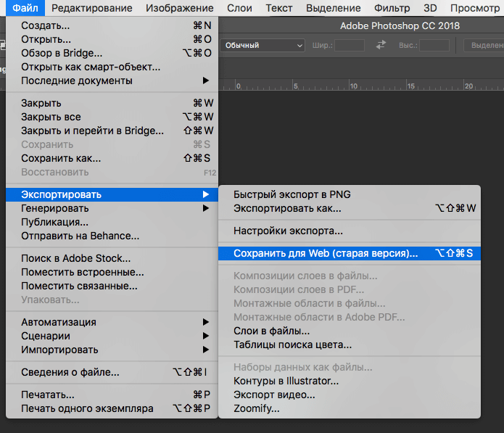
Task: Open the 3D menu
Action: click(x=430, y=8)
